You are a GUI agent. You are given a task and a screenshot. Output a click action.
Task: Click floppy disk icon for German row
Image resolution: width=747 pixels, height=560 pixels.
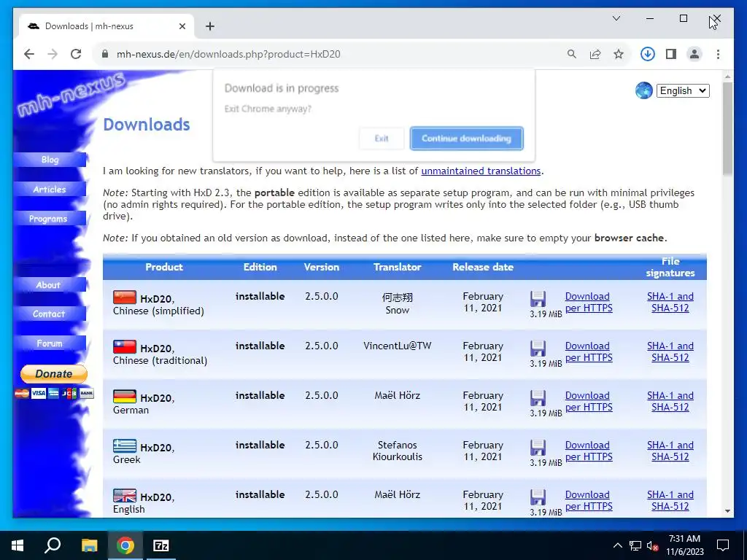(538, 398)
